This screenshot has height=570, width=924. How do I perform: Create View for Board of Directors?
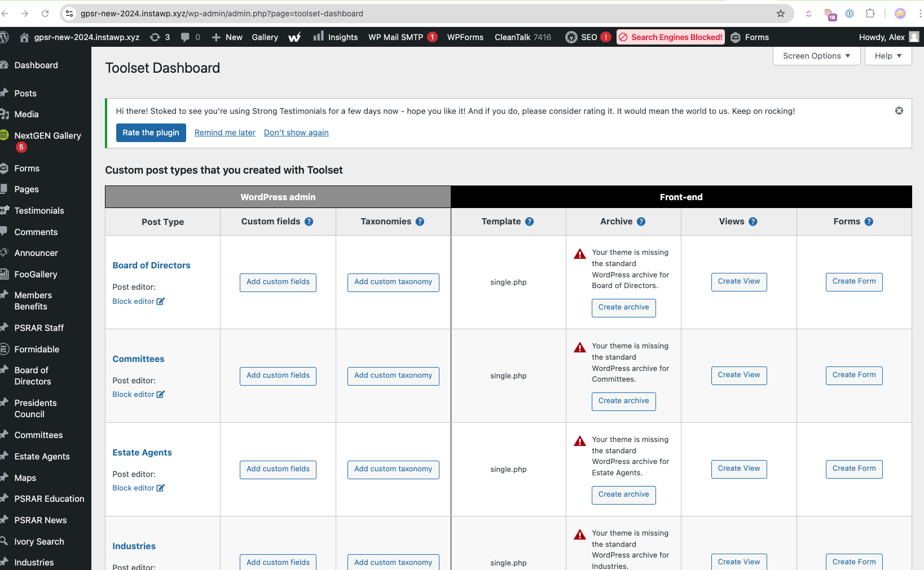point(739,281)
